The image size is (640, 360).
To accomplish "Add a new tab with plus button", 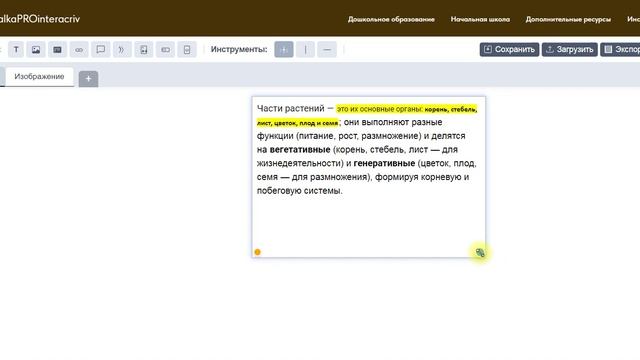I will (x=89, y=79).
